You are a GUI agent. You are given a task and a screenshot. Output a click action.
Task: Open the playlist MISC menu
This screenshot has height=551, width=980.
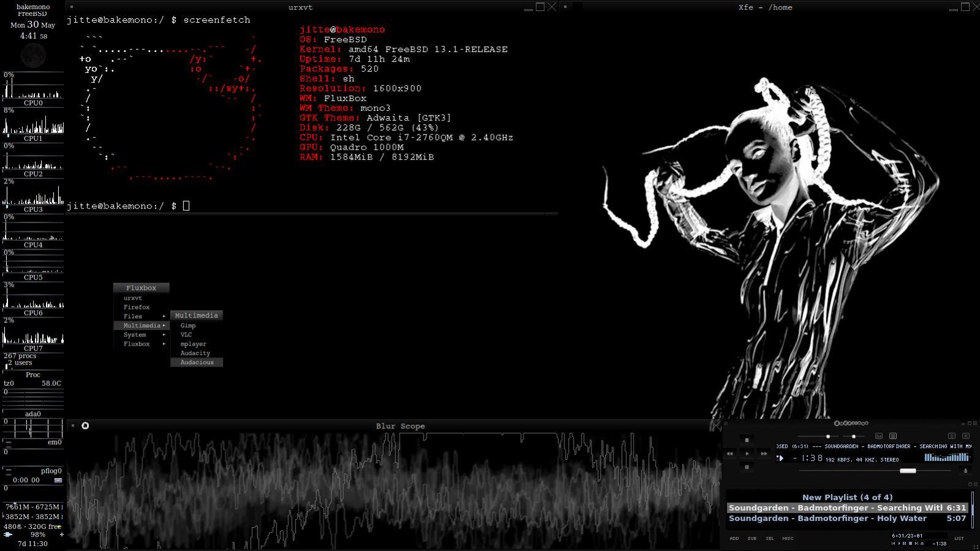click(788, 538)
